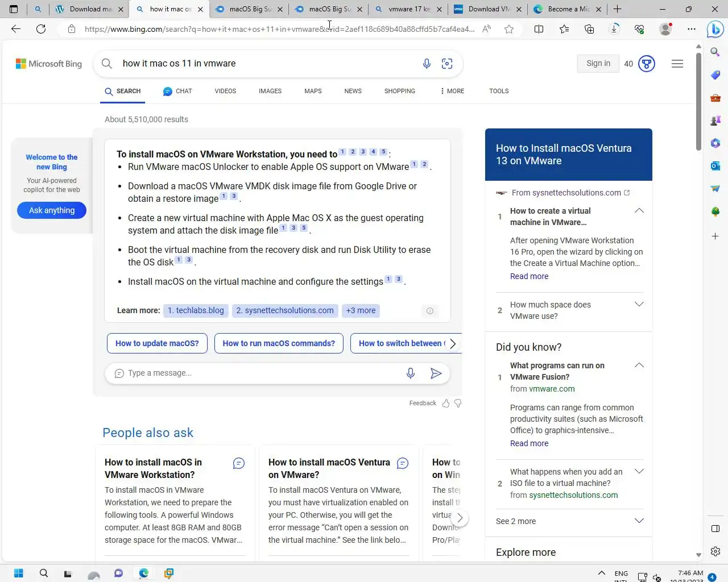Click the Bing sidebar Discover icon
This screenshot has height=582, width=728.
tap(715, 29)
